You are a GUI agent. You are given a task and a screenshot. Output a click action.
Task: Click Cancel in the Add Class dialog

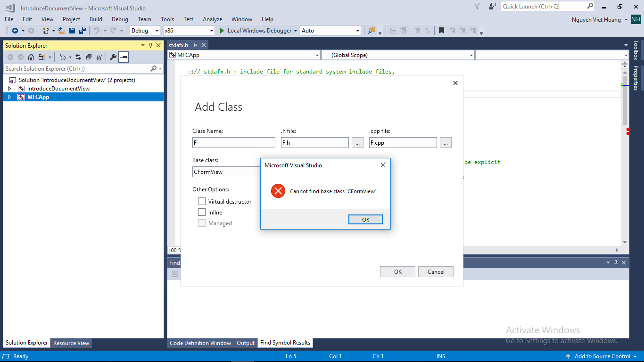(436, 271)
